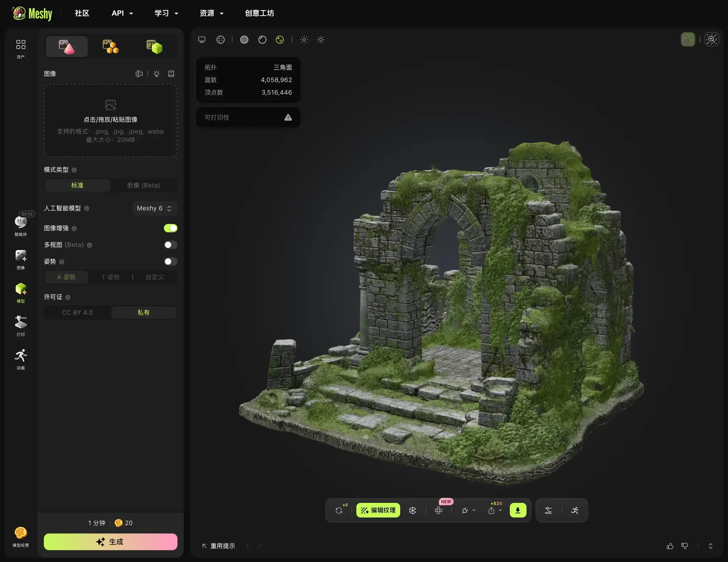This screenshot has width=728, height=562.
Task: Select the text-to-3D green cube tab
Action: [x=154, y=47]
